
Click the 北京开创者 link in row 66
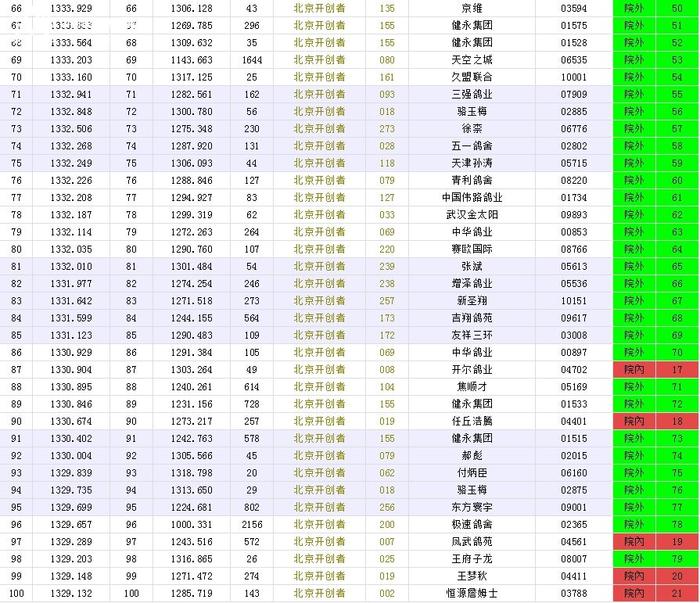(319, 9)
